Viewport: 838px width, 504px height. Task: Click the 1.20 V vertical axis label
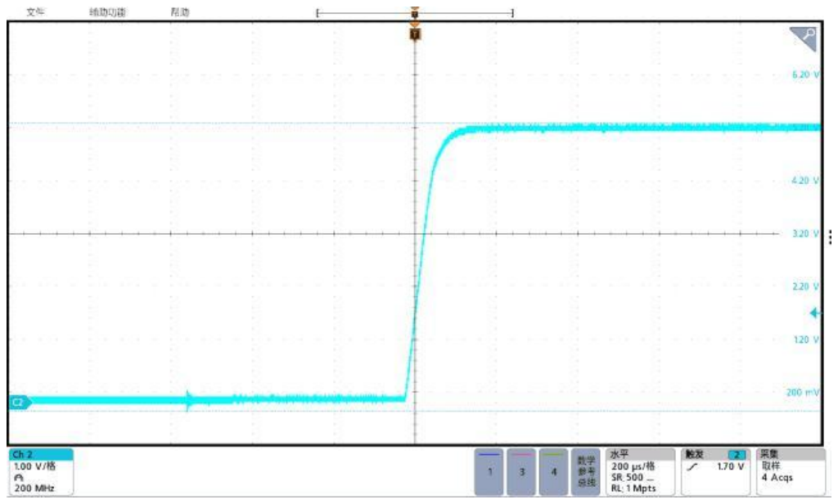[x=806, y=340]
